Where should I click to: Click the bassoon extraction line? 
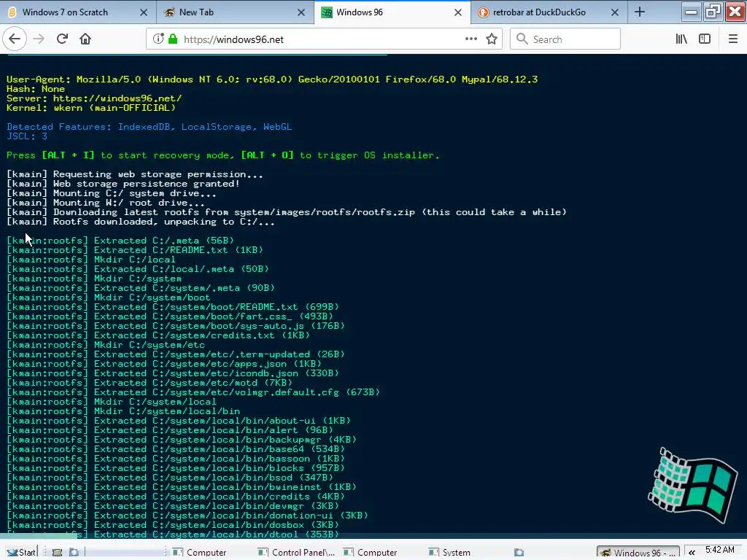[x=176, y=459]
